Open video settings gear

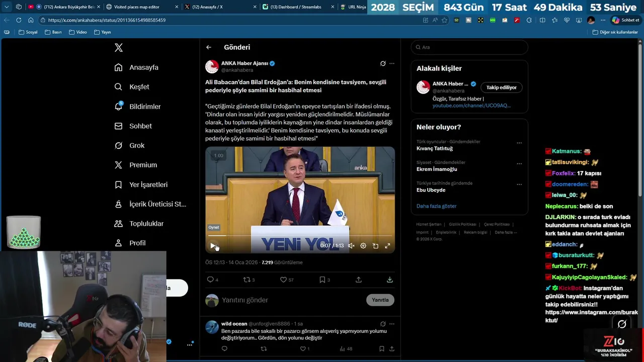(363, 246)
